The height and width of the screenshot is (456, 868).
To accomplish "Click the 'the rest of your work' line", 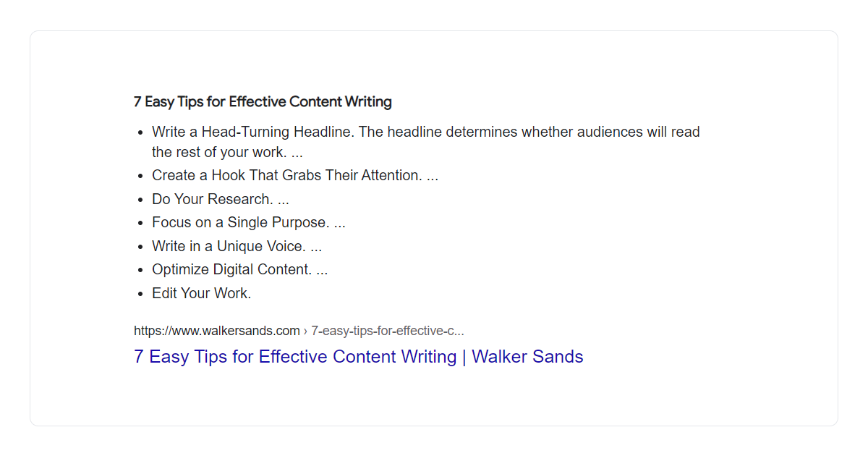I will coord(218,152).
